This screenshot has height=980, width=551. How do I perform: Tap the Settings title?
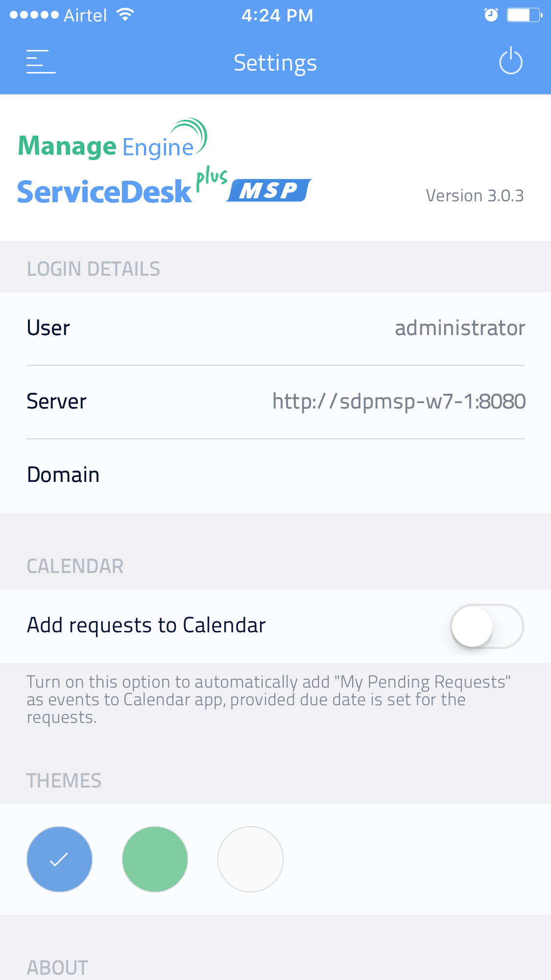275,63
